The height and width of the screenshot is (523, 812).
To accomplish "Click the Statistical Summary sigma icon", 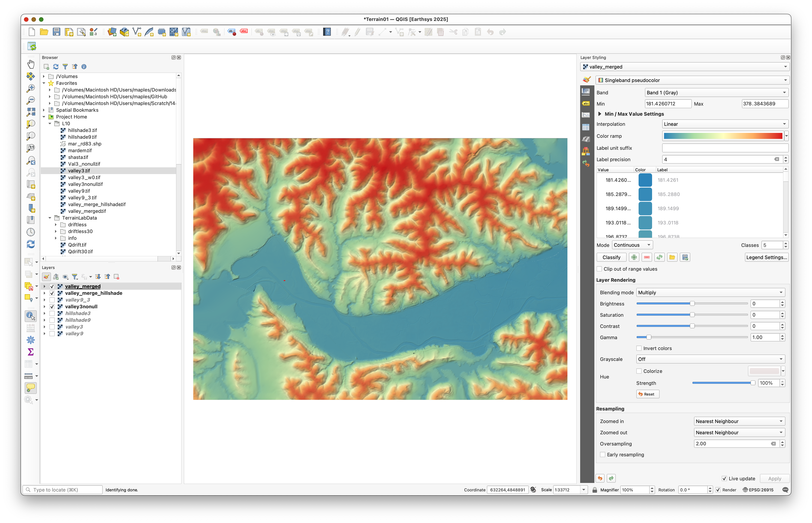I will [x=31, y=352].
